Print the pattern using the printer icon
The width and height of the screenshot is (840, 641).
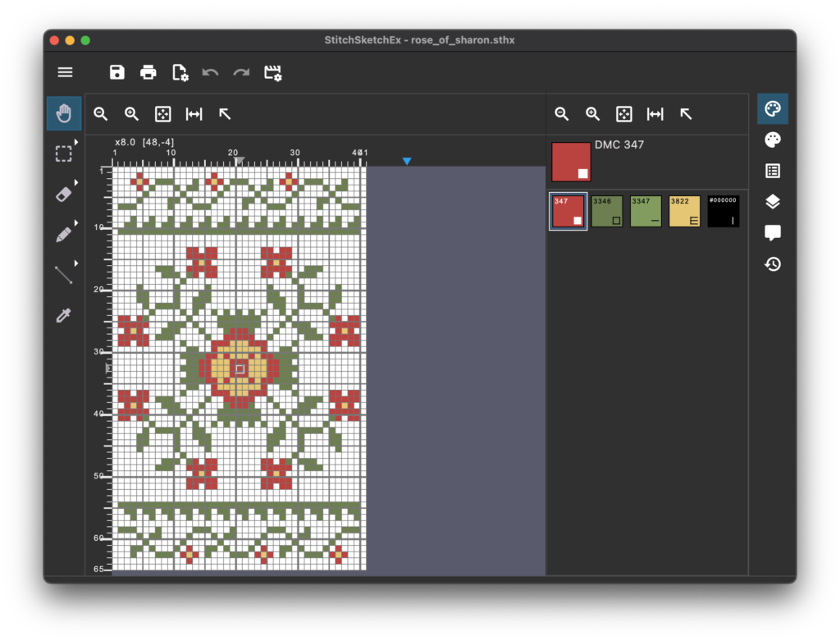pos(148,72)
